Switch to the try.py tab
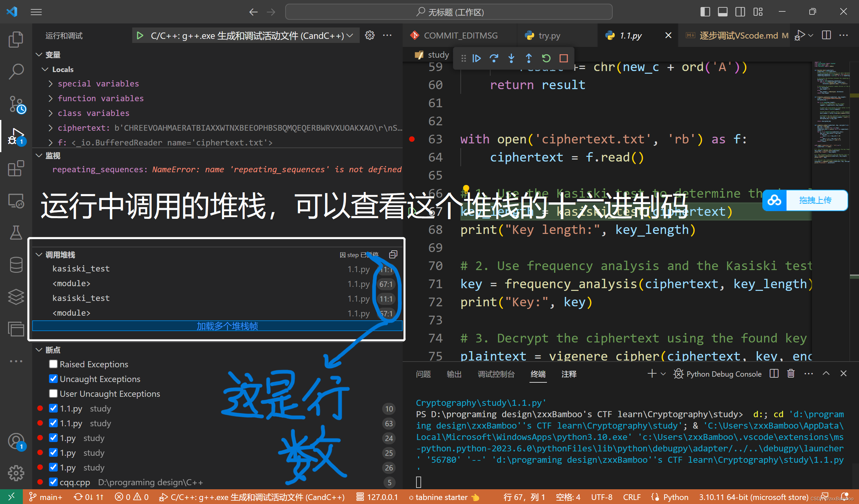This screenshot has height=504, width=859. tap(549, 35)
